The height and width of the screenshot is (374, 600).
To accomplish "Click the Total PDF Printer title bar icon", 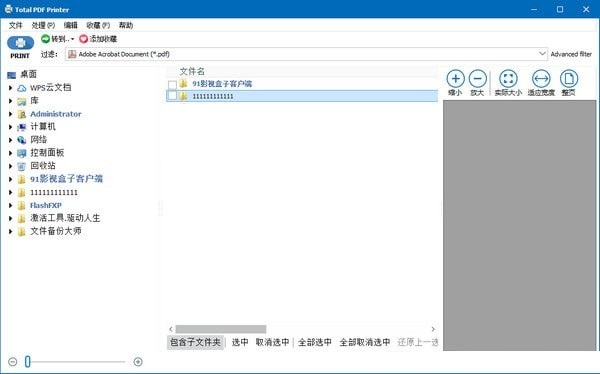I will tap(8, 9).
